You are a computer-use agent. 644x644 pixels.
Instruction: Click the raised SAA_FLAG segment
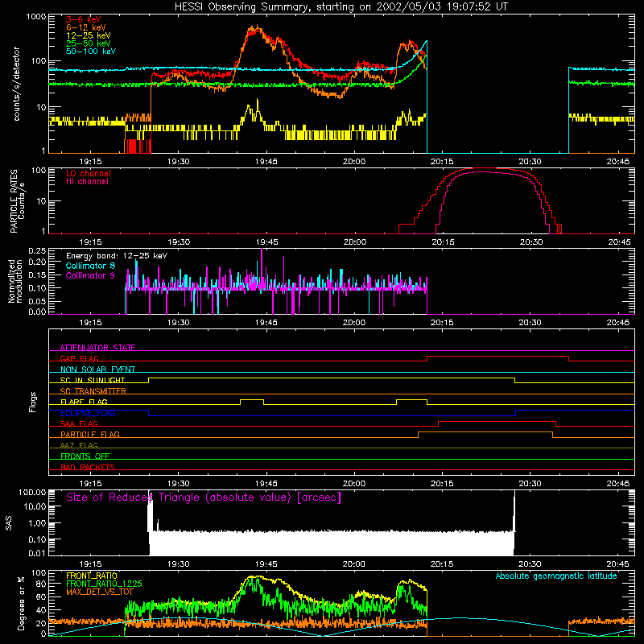(497, 421)
